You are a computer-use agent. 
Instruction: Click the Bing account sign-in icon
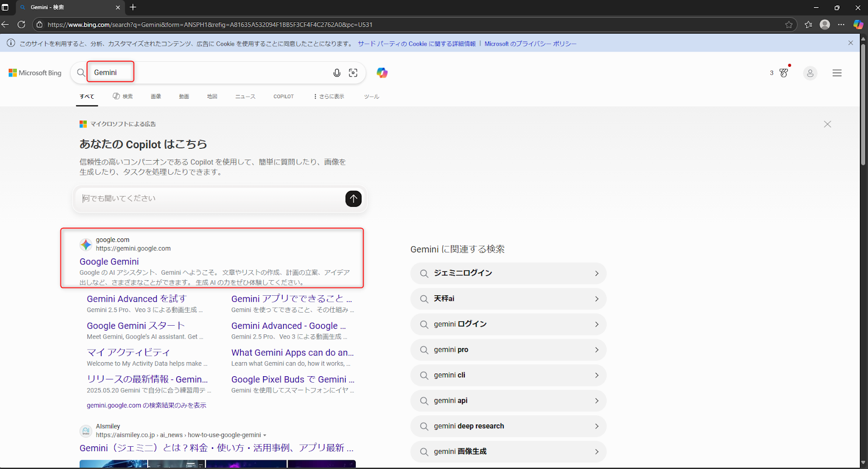tap(810, 73)
